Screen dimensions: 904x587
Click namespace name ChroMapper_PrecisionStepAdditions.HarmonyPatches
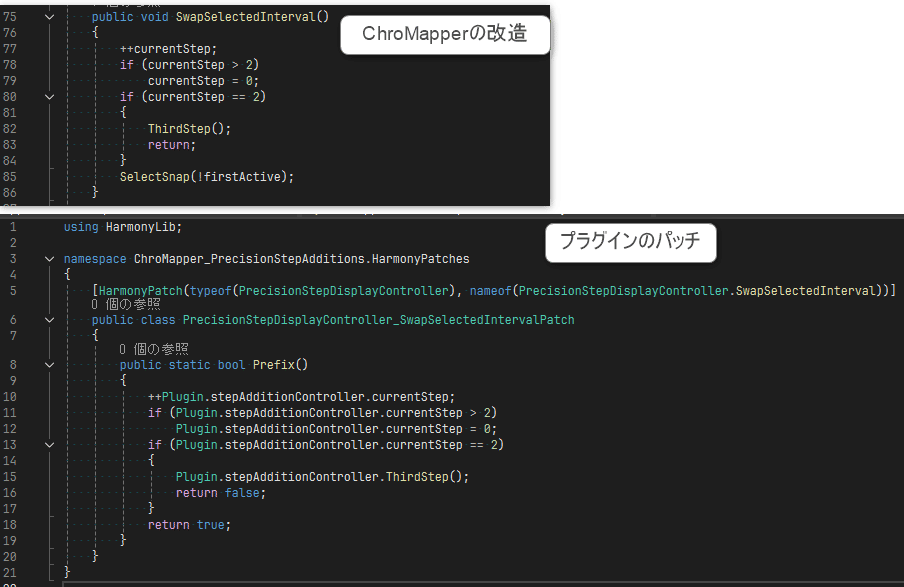(x=302, y=259)
